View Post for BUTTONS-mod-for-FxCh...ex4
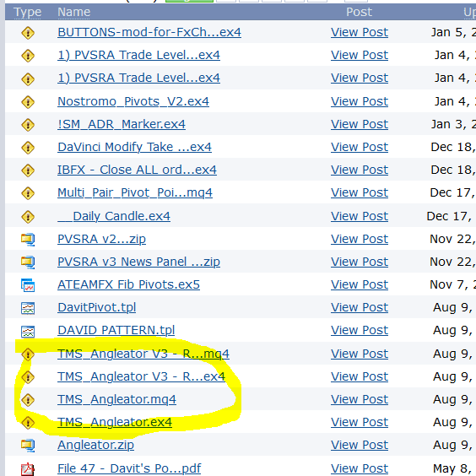This screenshot has width=476, height=476. (360, 32)
